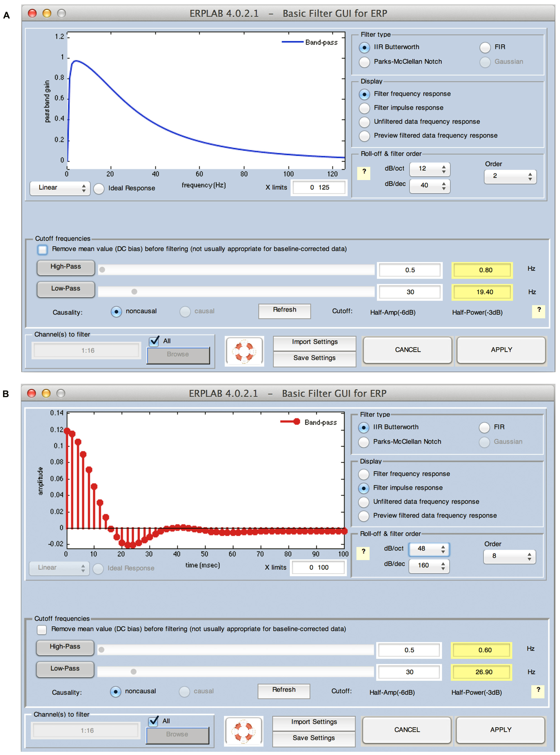Open the ERPLAB help lifesaver icon in panel A

tap(245, 352)
